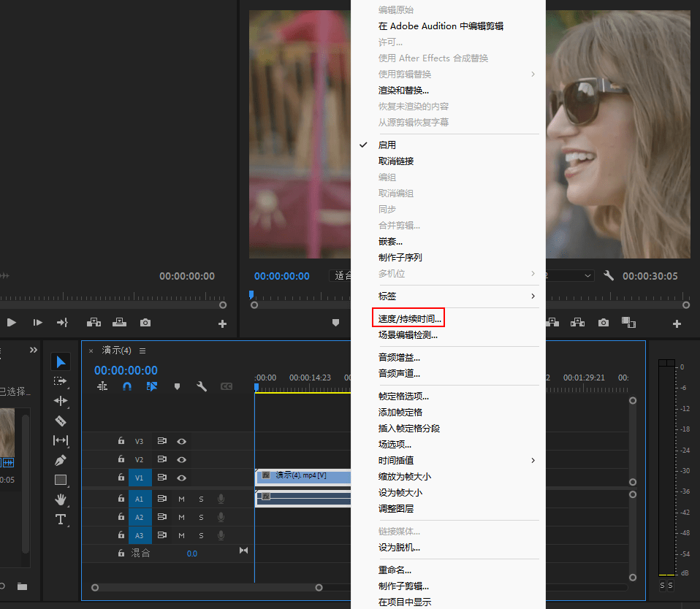
Task: Click the mix volume value 0.0
Action: point(192,554)
